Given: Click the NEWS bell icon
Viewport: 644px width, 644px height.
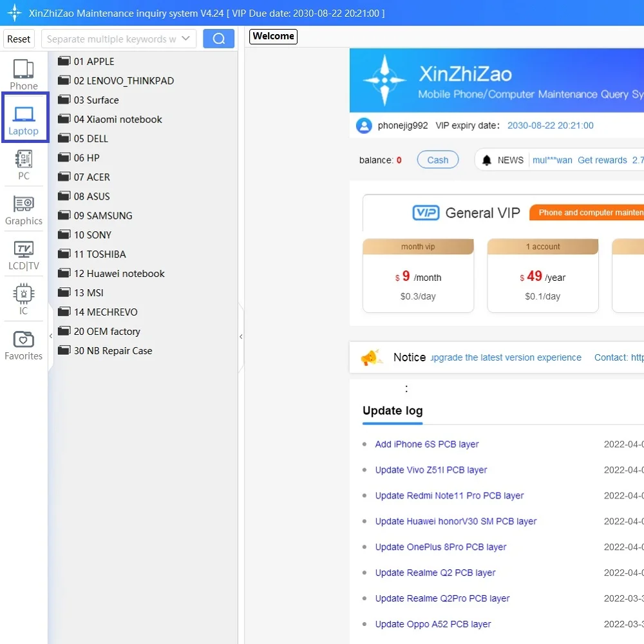Looking at the screenshot, I should 486,160.
